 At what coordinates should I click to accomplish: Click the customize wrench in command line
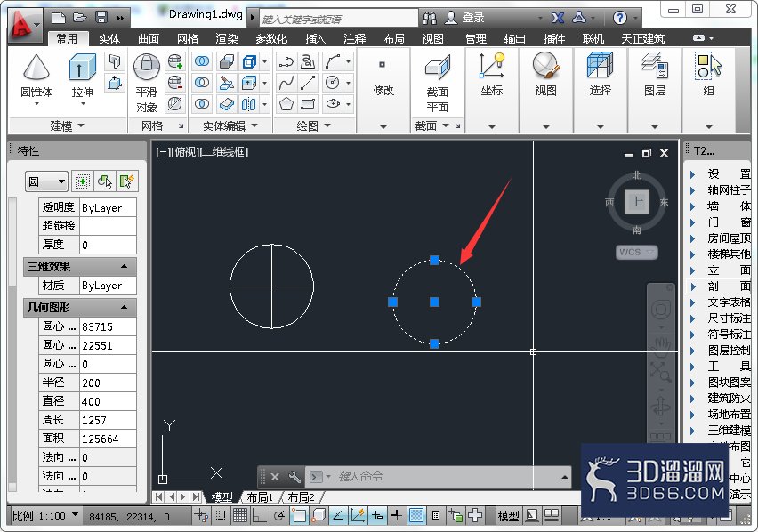point(294,477)
